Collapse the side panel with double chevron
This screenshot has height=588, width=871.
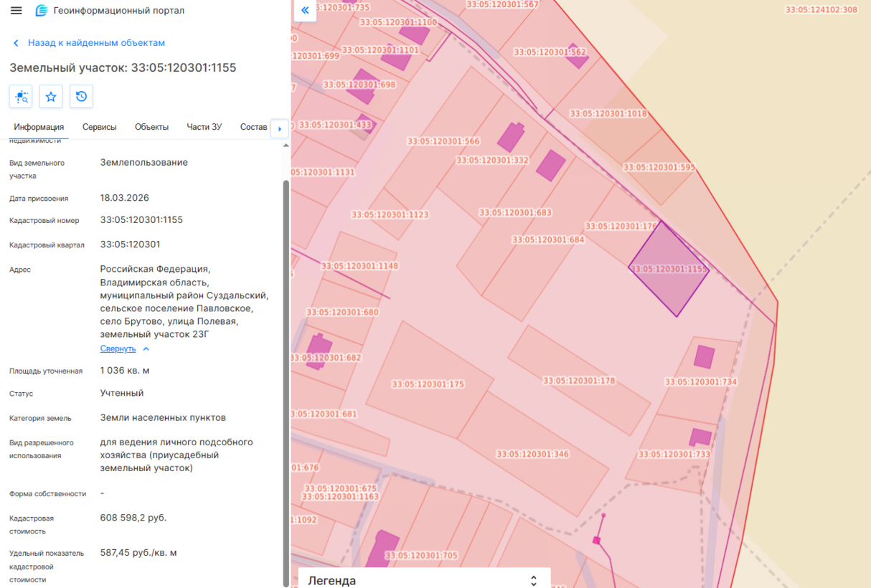tap(305, 11)
